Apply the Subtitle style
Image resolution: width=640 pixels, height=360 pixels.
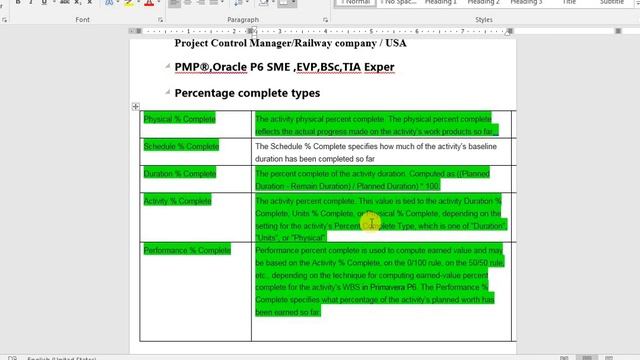point(612,3)
